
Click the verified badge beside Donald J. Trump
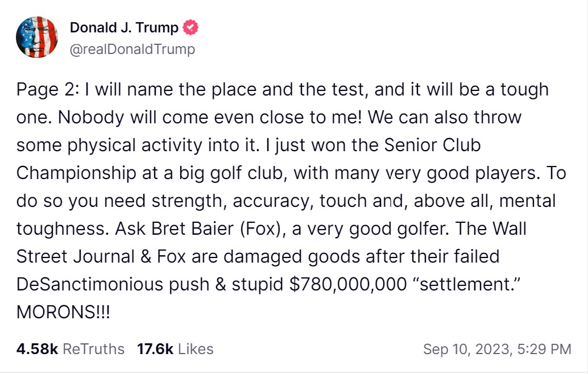pyautogui.click(x=191, y=28)
